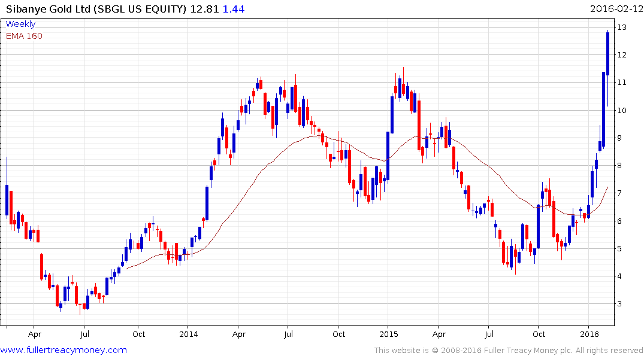Click the price change value 1.44
This screenshot has width=644, height=359.
(233, 9)
